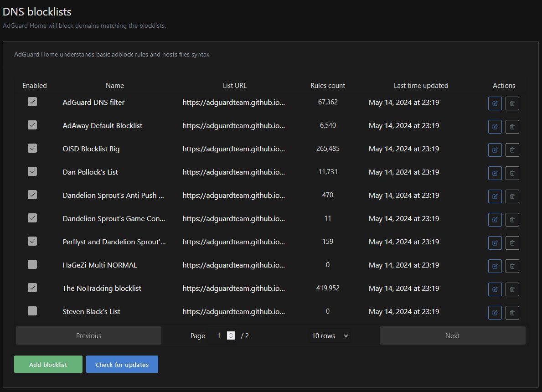Disable the AdGuard DNS filter checkbox

[x=32, y=102]
